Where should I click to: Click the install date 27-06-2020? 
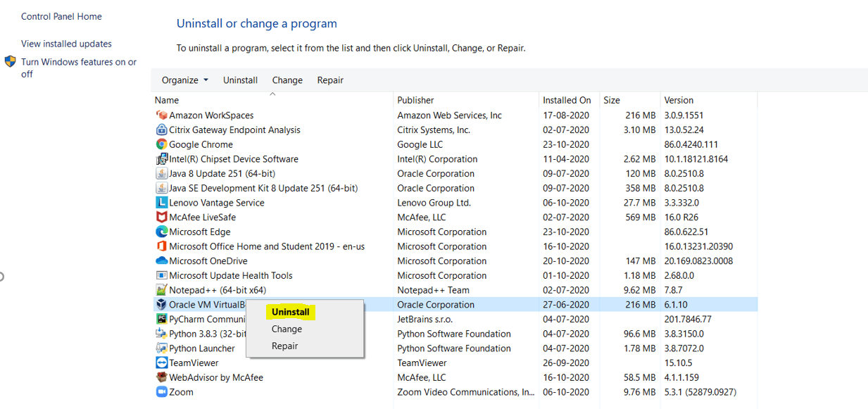[566, 305]
